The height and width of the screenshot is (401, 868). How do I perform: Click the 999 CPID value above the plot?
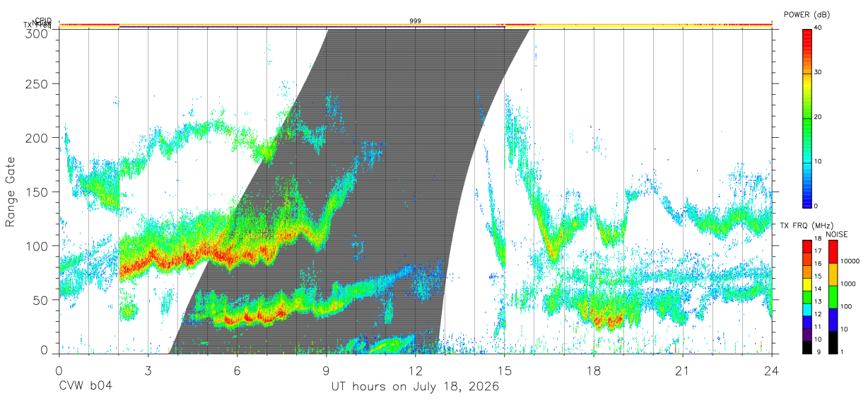click(x=416, y=21)
